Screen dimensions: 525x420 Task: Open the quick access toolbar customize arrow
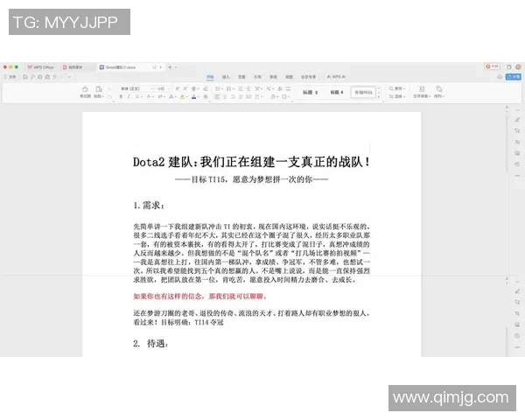(69, 77)
